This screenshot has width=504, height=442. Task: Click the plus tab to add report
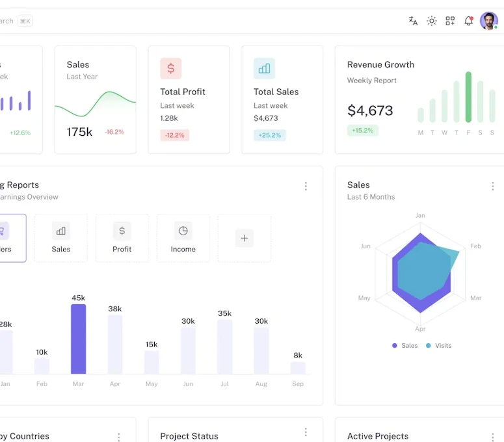245,238
